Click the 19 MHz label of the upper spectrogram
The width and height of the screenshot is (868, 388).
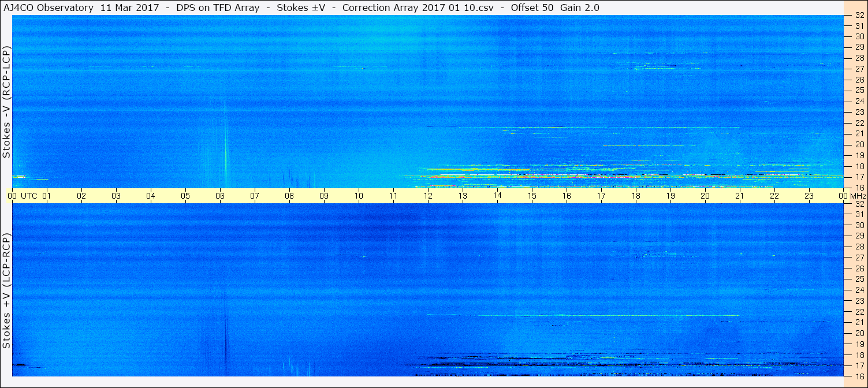tap(859, 155)
